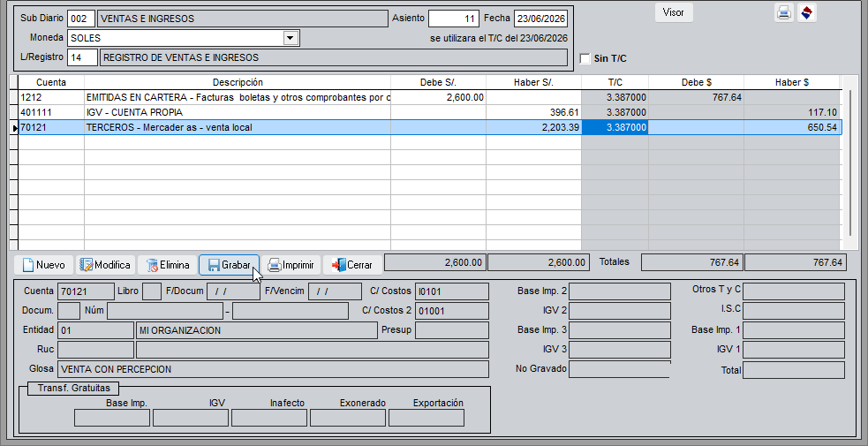Viewport: 868px width, 446px height.
Task: Click the Base Imp. 2 field
Action: 620,291
